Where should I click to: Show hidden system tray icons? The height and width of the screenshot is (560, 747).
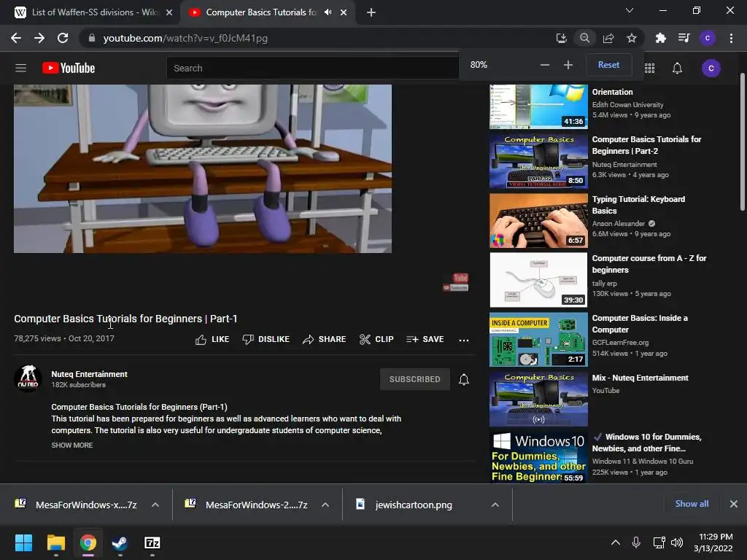click(x=616, y=542)
